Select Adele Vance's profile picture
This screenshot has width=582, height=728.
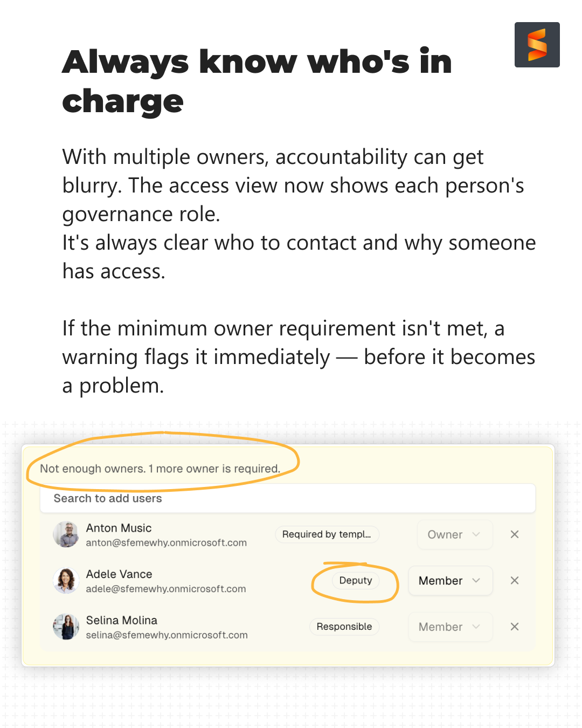66,581
